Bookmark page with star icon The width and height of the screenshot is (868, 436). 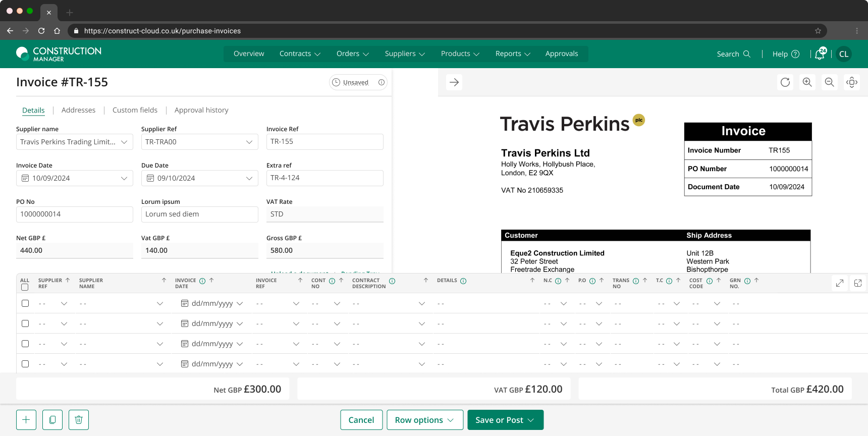coord(818,31)
